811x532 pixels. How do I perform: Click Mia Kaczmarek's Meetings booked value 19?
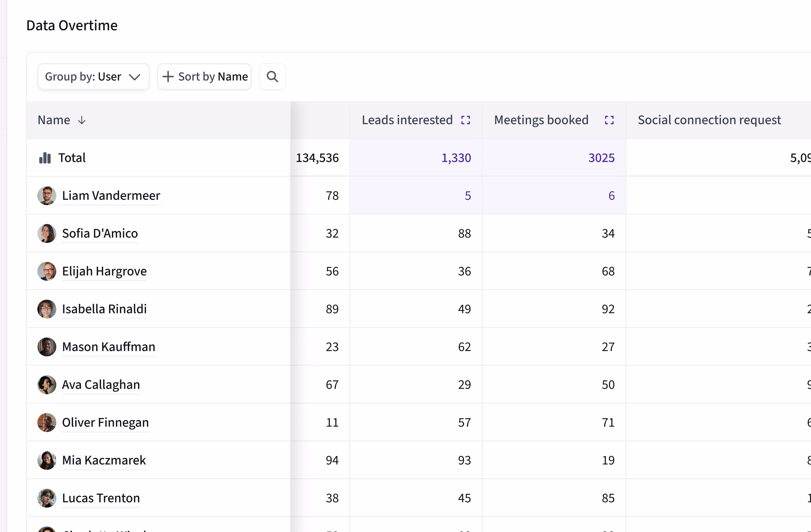pos(608,460)
